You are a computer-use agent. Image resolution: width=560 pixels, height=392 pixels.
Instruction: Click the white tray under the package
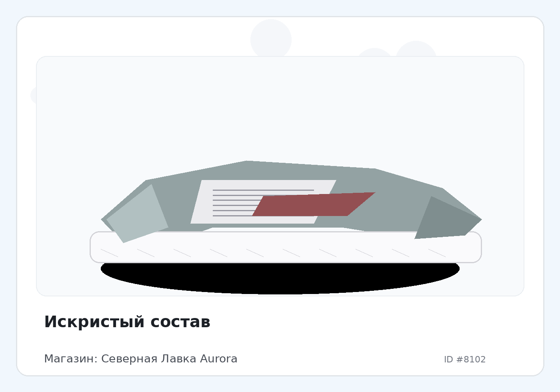[286, 247]
